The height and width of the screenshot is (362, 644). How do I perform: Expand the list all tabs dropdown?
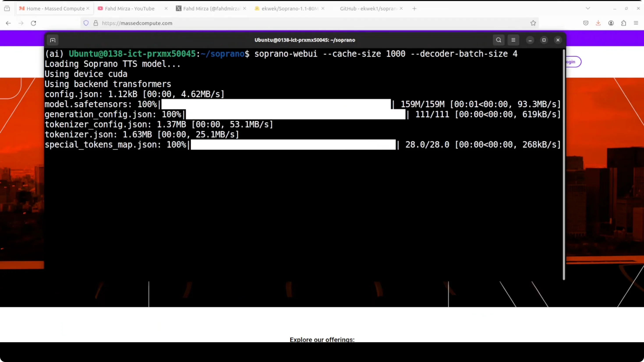[x=588, y=9]
